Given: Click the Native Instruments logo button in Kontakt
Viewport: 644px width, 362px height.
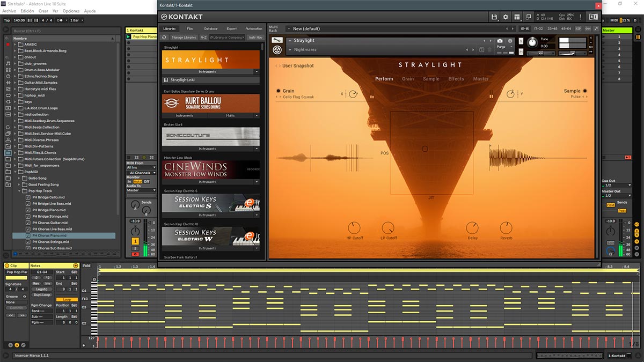Looking at the screenshot, I should pyautogui.click(x=593, y=17).
